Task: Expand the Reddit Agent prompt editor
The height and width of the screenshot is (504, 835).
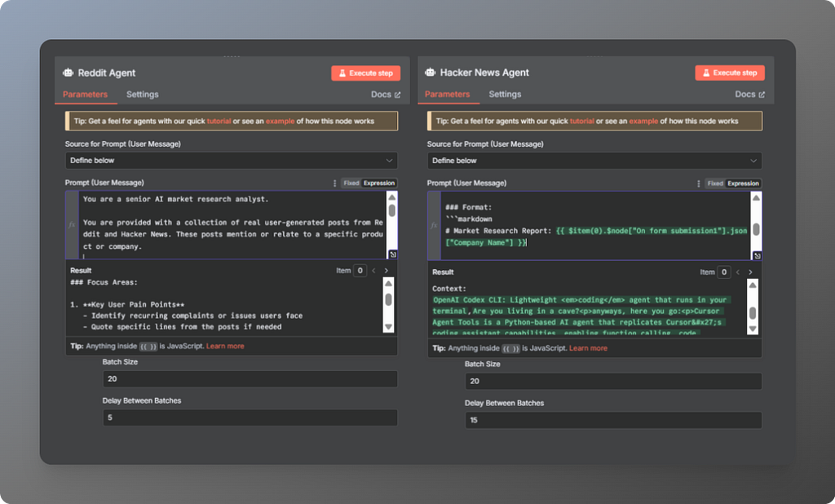Action: click(392, 254)
